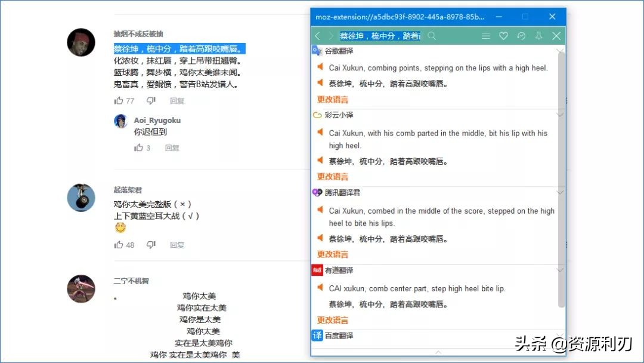Viewport: 644px width, 363px height.
Task: Navigate back with the left arrow in popup
Action: pos(317,36)
